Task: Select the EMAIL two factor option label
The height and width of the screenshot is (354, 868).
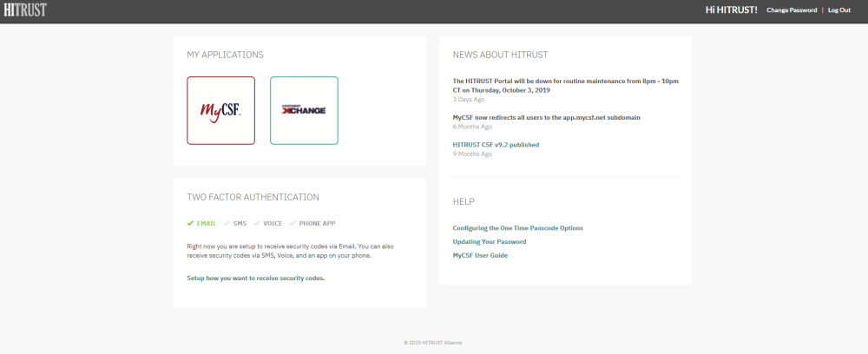Action: point(207,224)
